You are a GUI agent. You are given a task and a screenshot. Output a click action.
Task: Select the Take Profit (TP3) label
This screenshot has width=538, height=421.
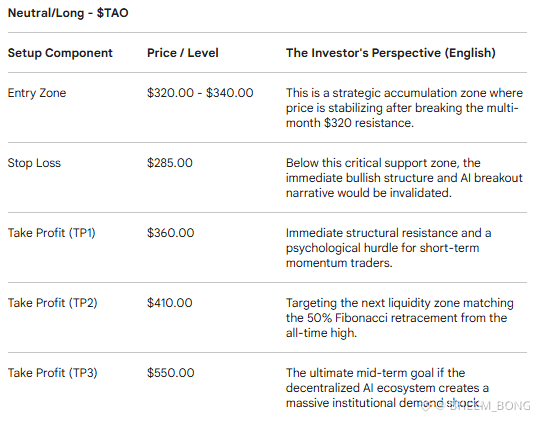coord(52,373)
